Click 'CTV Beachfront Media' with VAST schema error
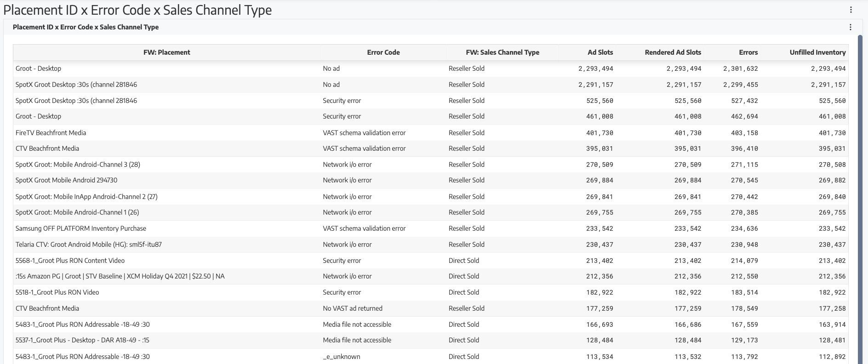868x364 pixels. pyautogui.click(x=47, y=148)
